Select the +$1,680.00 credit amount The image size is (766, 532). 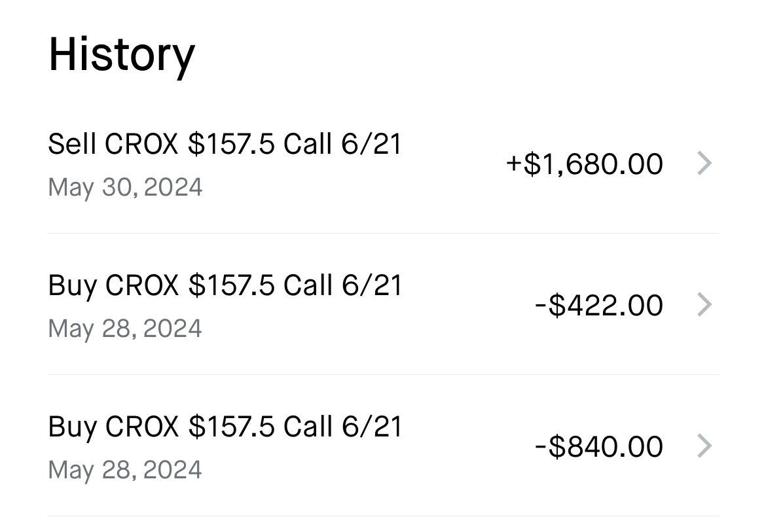click(x=584, y=164)
